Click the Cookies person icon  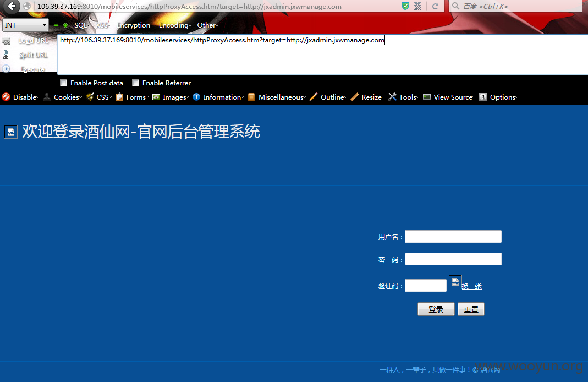(47, 97)
